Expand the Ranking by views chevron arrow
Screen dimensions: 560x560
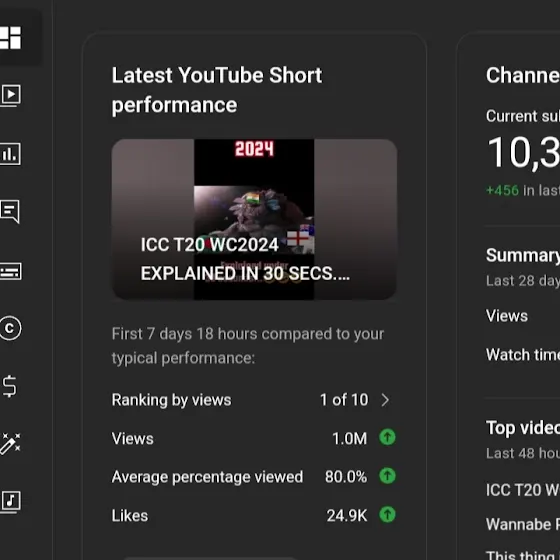point(385,400)
